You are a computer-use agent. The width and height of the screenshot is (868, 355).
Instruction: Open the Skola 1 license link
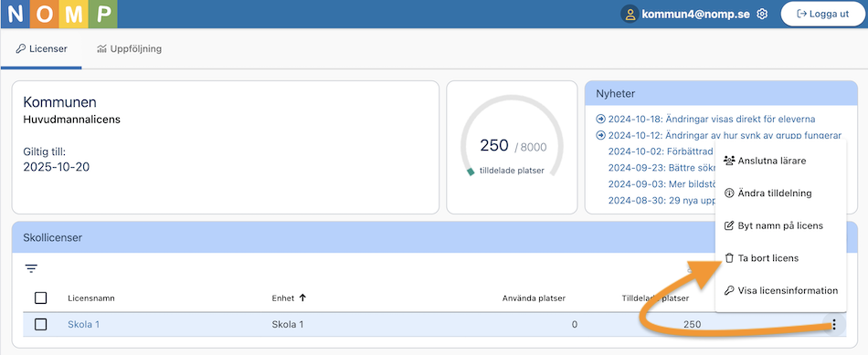[83, 325]
